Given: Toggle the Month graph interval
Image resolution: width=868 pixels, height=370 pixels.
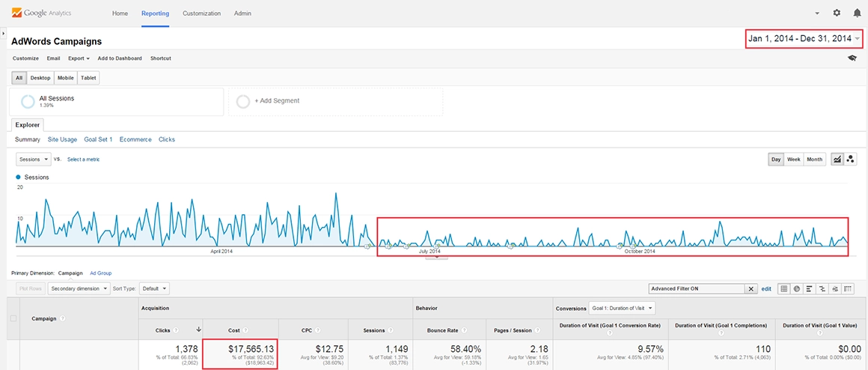Looking at the screenshot, I should 814,159.
